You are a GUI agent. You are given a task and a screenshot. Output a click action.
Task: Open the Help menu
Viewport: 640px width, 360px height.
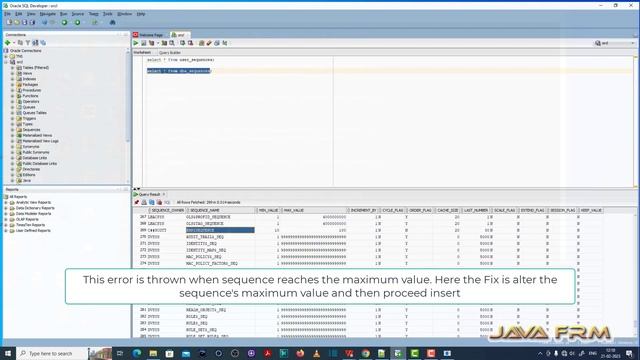tap(141, 14)
